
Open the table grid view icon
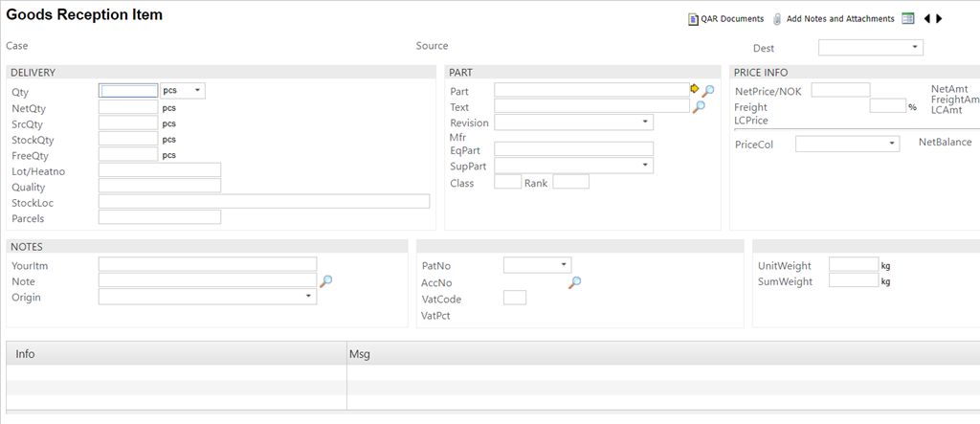[x=908, y=18]
